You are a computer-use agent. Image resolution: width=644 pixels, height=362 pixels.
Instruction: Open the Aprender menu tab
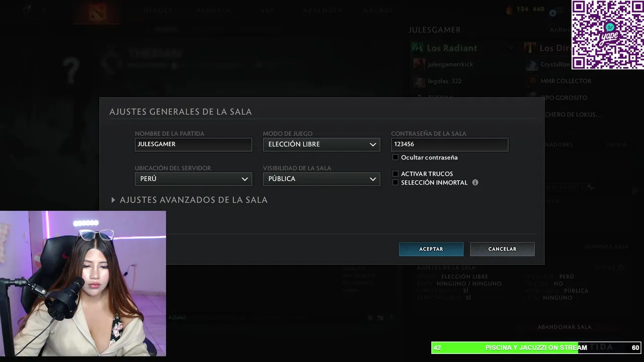(x=323, y=10)
